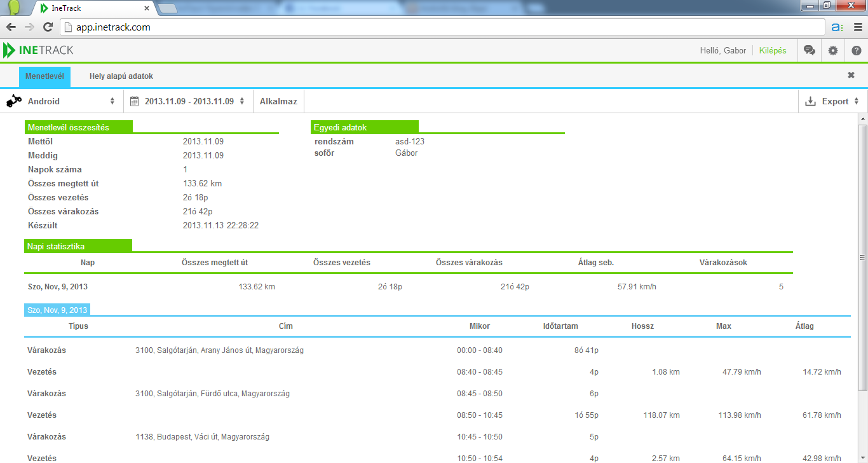Switch to Hely alapú adatok tab
The height and width of the screenshot is (463, 868).
pyautogui.click(x=121, y=76)
